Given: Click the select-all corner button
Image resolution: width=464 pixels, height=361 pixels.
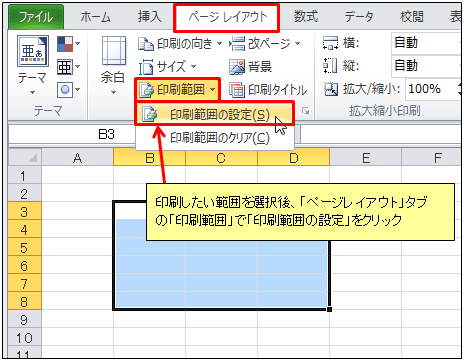Looking at the screenshot, I should (25, 157).
